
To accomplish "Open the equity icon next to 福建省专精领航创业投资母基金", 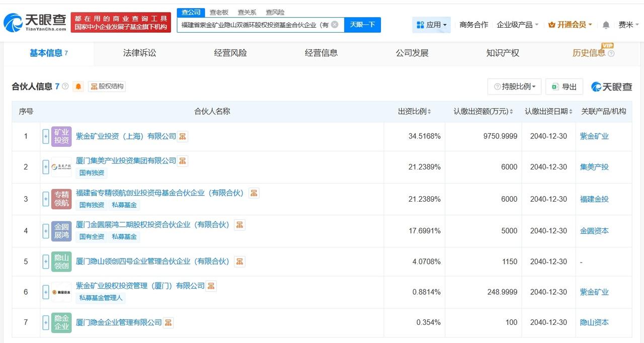I will (x=254, y=193).
